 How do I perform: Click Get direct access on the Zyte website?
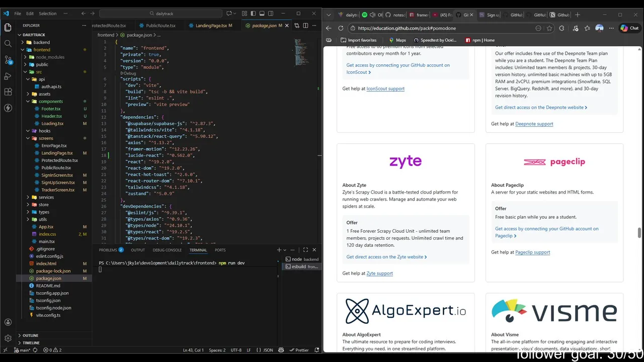[x=386, y=256]
